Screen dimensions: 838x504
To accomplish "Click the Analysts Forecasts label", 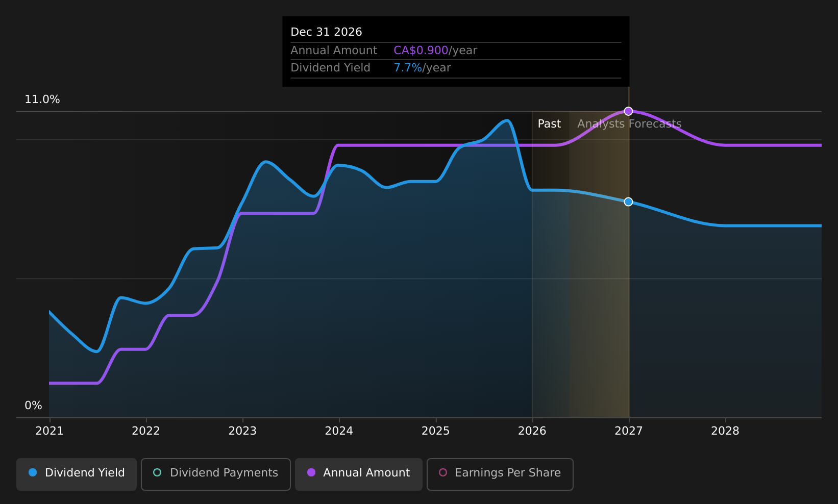I will pyautogui.click(x=629, y=124).
